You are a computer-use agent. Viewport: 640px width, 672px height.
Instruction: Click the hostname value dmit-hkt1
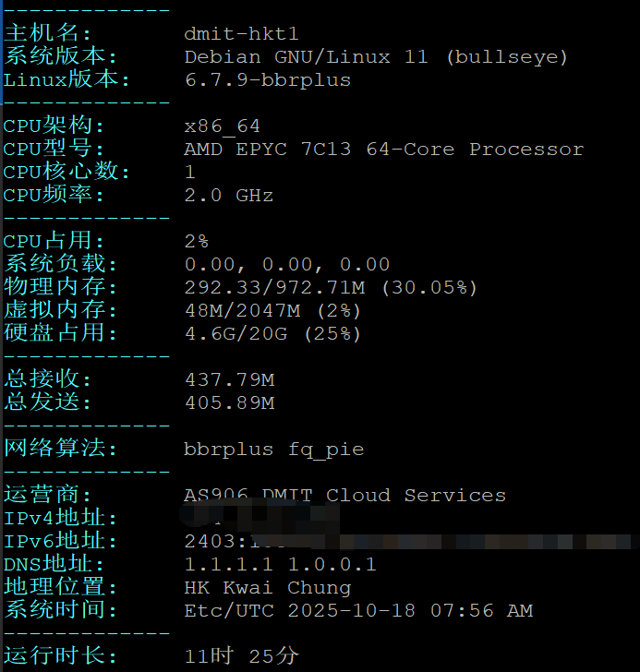click(x=241, y=34)
